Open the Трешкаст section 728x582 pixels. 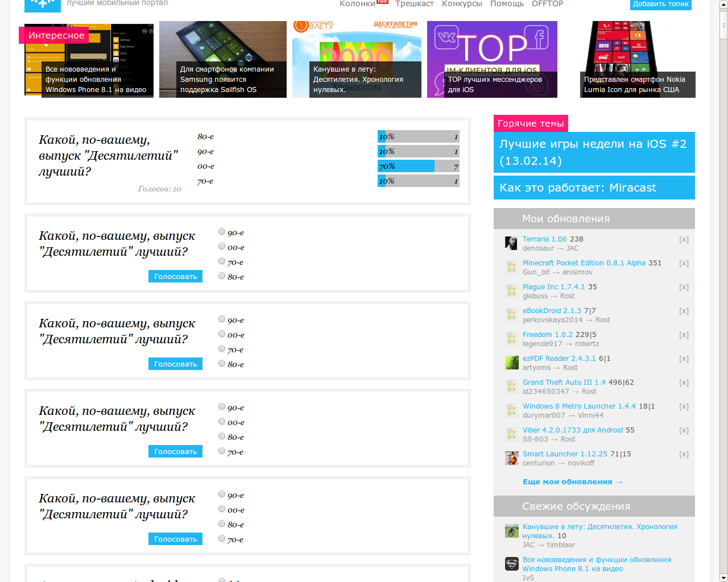click(x=415, y=4)
